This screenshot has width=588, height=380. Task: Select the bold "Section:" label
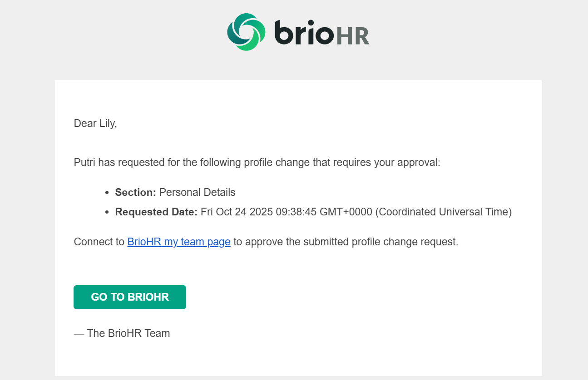[135, 192]
